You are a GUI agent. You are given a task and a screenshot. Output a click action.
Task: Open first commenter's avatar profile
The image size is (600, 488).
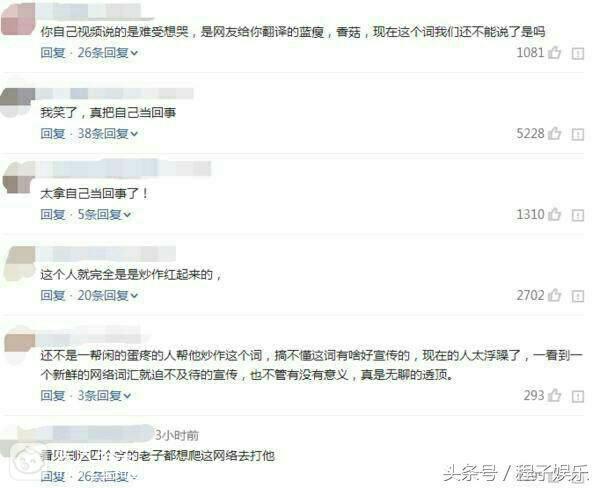pos(18,19)
